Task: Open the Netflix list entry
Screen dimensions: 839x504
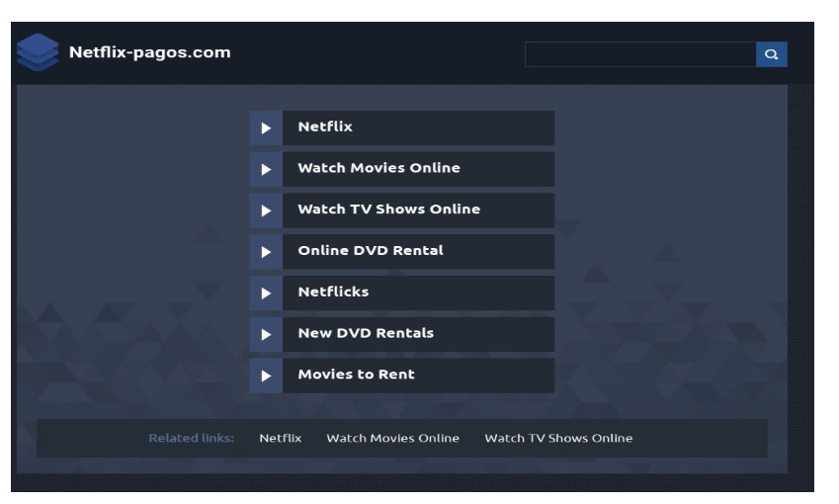Action: coord(325,127)
